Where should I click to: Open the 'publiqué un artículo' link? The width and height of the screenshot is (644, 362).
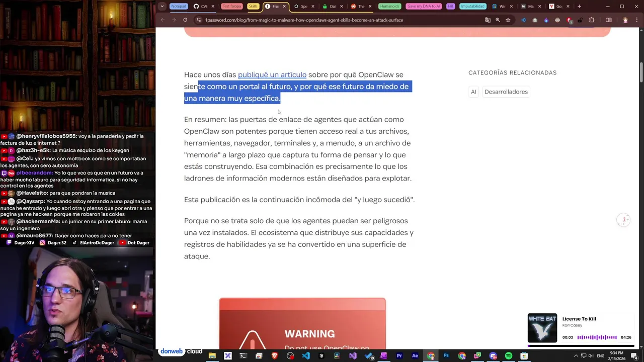[272, 74]
